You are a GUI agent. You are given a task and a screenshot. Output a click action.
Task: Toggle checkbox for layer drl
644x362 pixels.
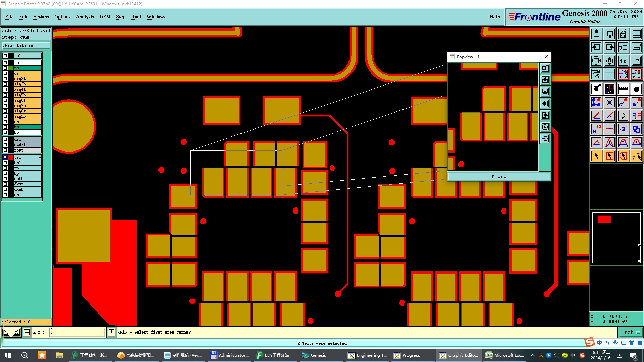(5, 139)
